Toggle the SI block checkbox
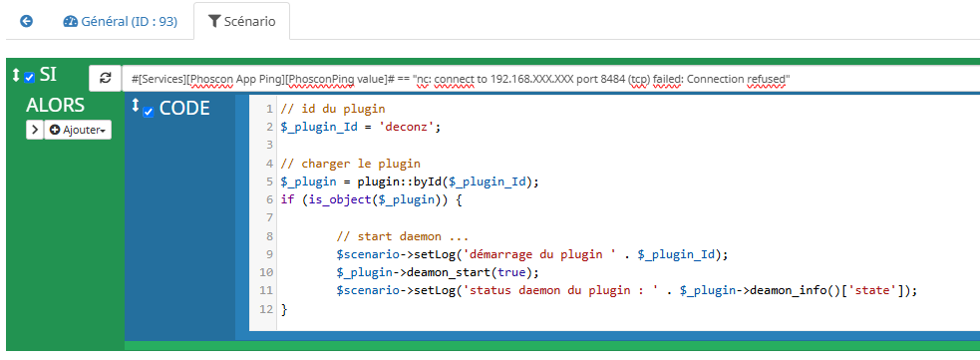Image resolution: width=980 pixels, height=360 pixels. pos(29,78)
